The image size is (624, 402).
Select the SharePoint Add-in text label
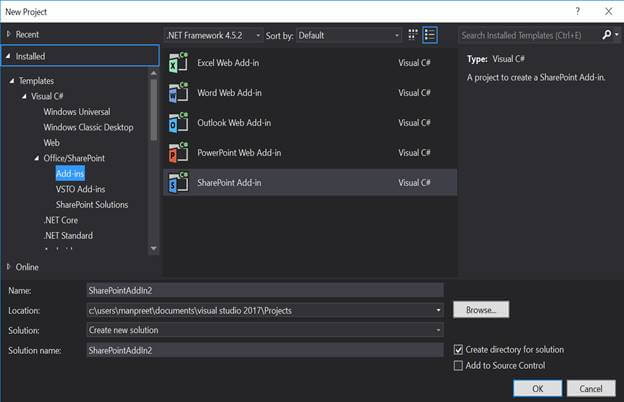point(229,183)
